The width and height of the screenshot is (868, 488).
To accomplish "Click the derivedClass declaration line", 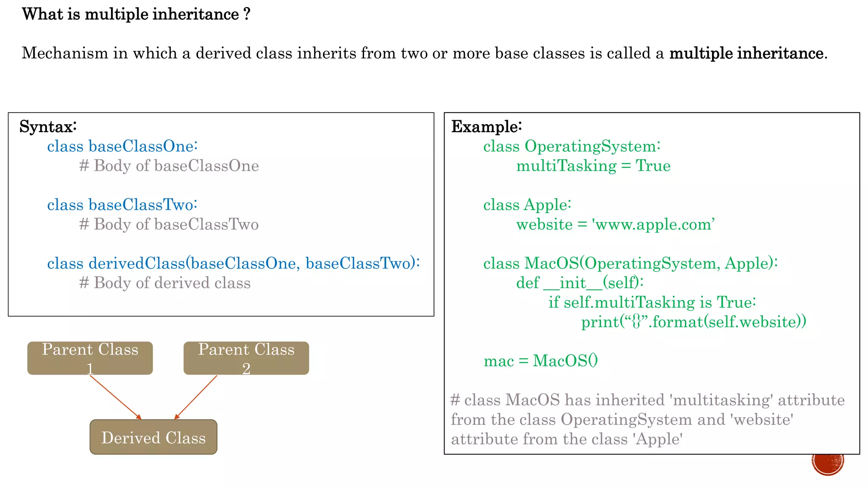I will click(233, 263).
